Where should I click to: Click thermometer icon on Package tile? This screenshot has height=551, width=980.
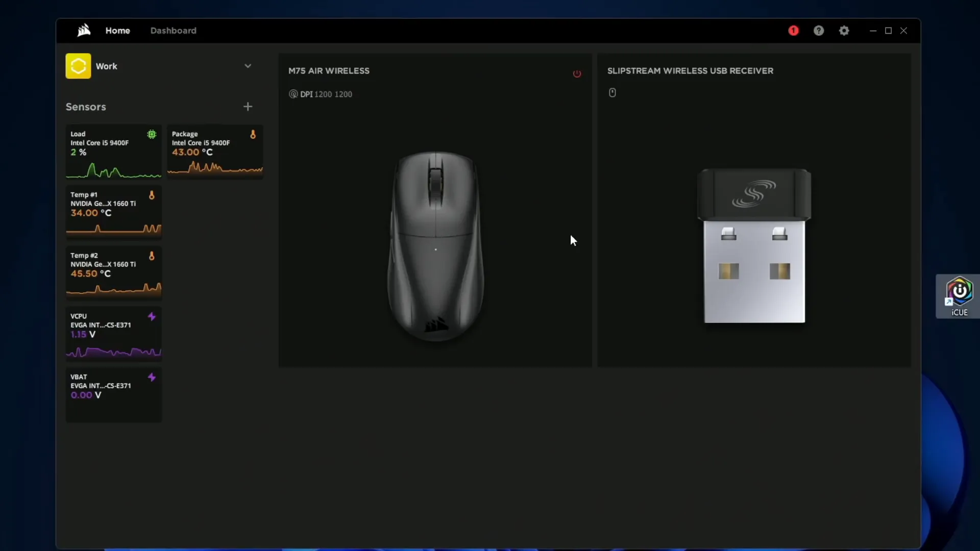point(253,134)
